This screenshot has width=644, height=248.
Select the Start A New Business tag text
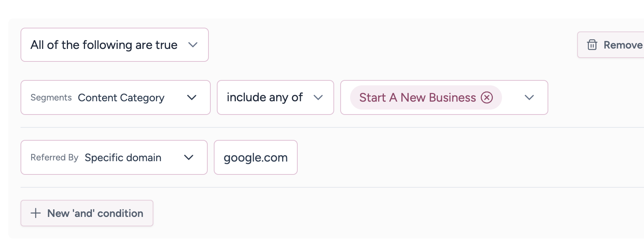point(417,97)
